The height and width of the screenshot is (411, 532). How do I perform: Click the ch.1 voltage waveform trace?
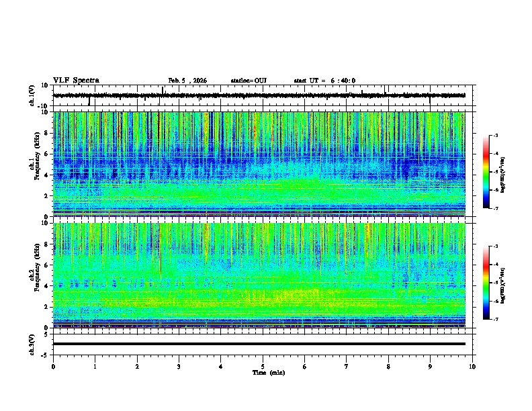coord(259,95)
